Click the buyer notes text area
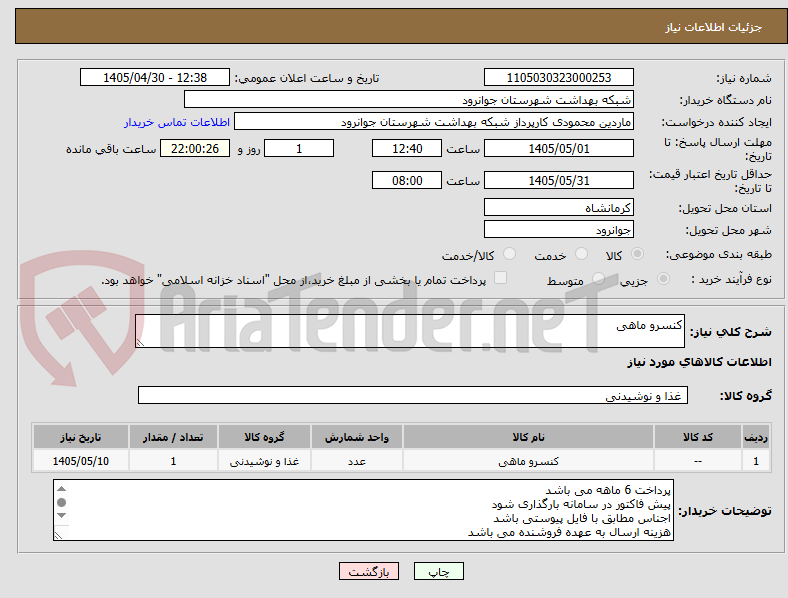788x598 pixels. (363, 510)
